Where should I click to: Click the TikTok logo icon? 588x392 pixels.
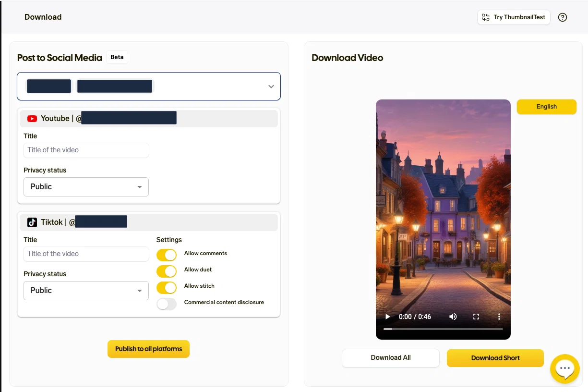[32, 222]
